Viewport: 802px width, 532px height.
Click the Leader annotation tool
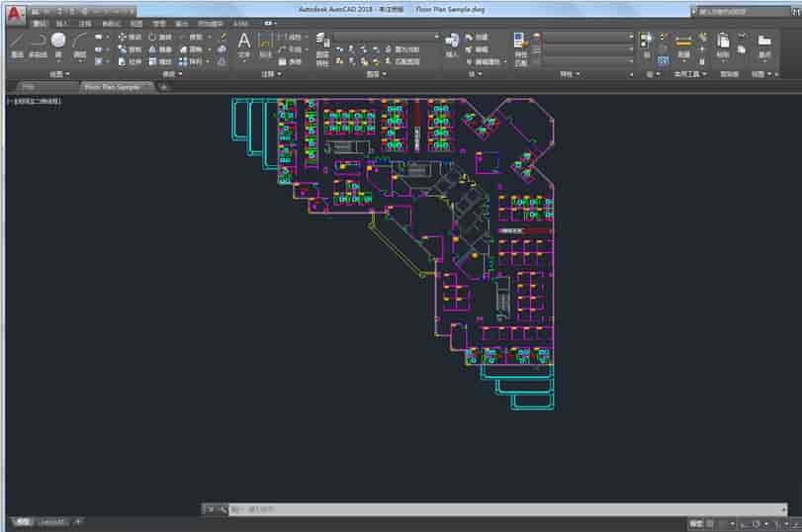pos(290,49)
